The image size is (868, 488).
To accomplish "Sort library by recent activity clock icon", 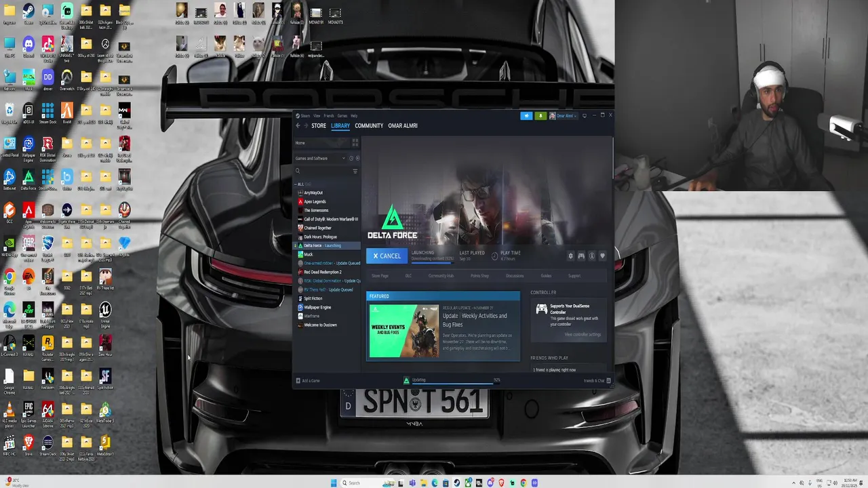I will coord(351,159).
